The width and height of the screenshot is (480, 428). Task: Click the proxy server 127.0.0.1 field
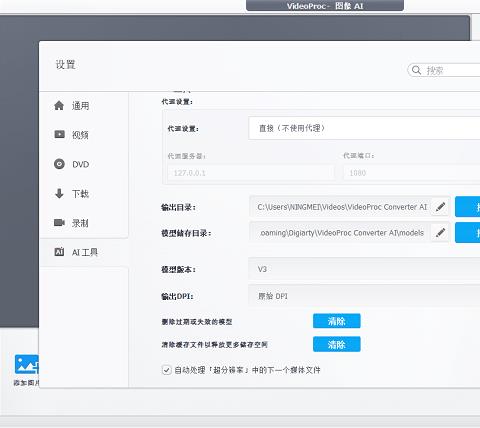tap(251, 173)
